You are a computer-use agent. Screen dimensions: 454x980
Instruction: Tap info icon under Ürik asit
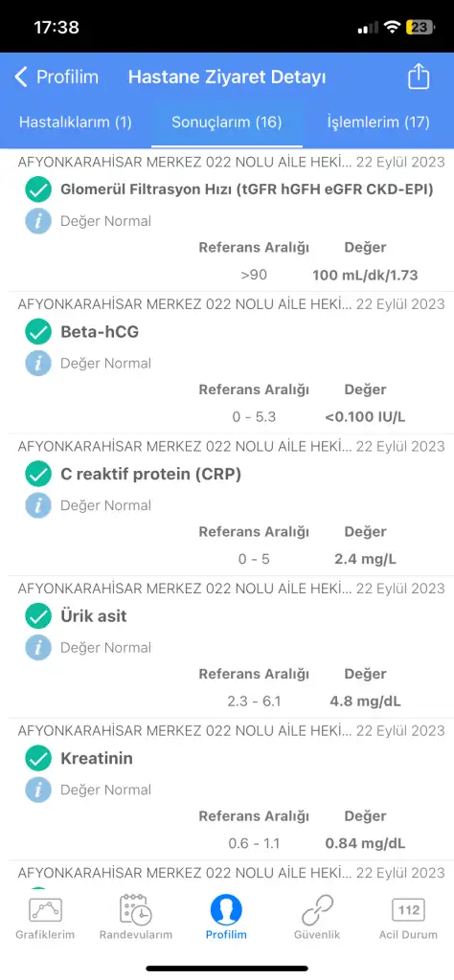coord(38,648)
